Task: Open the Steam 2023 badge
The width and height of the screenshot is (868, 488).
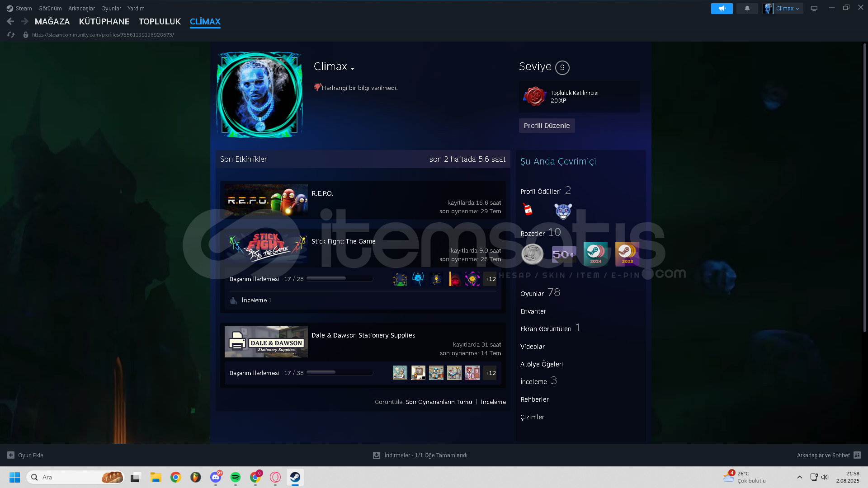Action: pyautogui.click(x=627, y=253)
